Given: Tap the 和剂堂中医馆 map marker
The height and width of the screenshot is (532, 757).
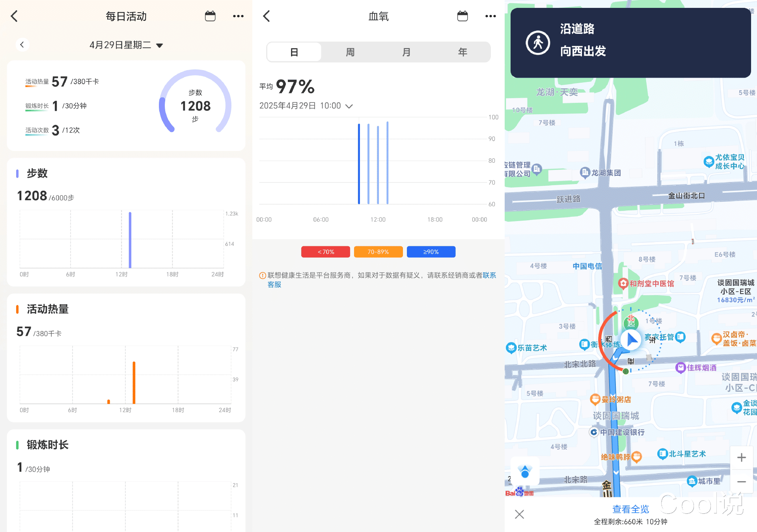Looking at the screenshot, I should coord(623,283).
